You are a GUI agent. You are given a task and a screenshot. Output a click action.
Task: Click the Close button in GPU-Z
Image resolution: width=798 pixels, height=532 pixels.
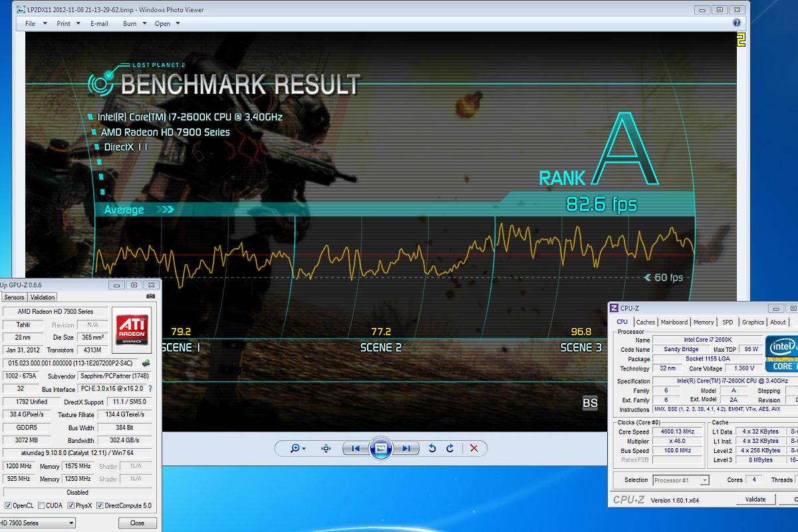click(x=137, y=523)
